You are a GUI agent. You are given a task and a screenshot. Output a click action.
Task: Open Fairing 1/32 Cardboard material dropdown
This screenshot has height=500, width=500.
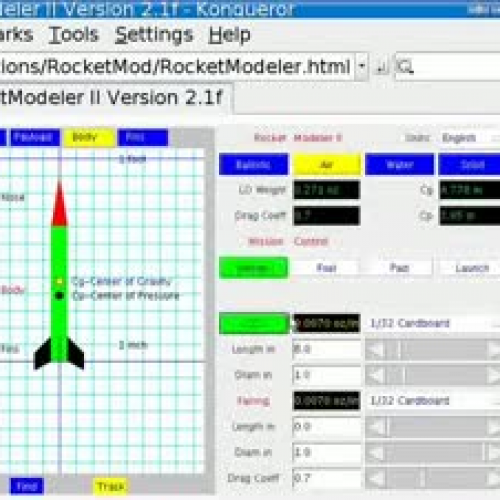coord(433,401)
